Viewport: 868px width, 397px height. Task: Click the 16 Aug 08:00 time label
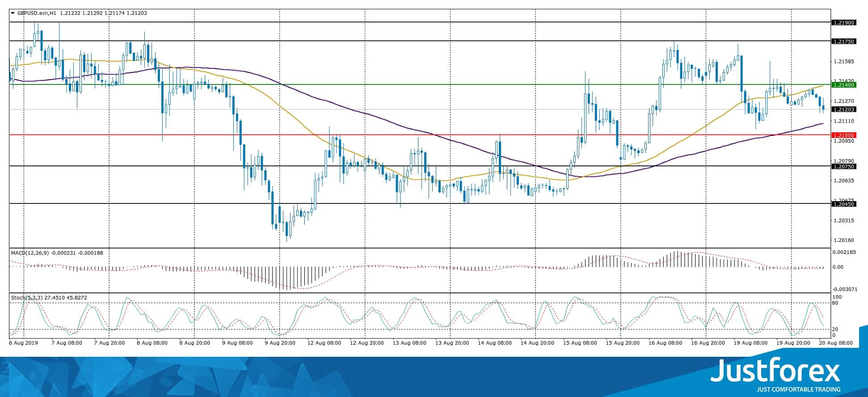click(666, 343)
